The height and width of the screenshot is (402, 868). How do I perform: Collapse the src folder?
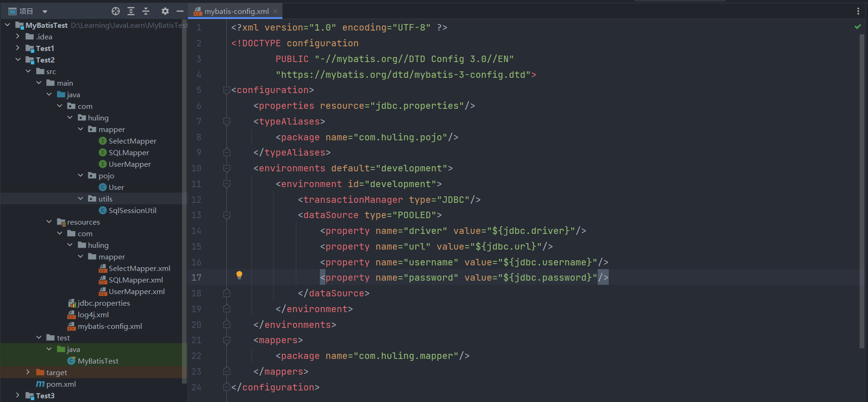tap(28, 71)
